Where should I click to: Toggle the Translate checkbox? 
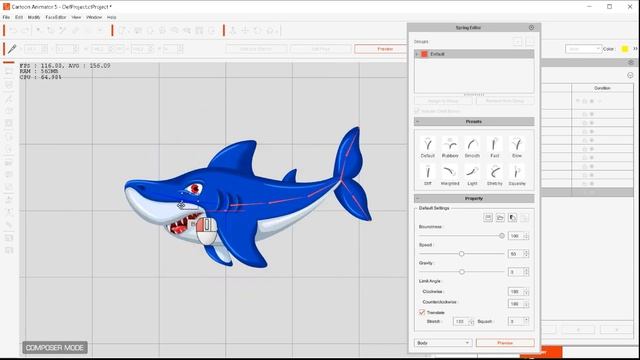pos(422,312)
